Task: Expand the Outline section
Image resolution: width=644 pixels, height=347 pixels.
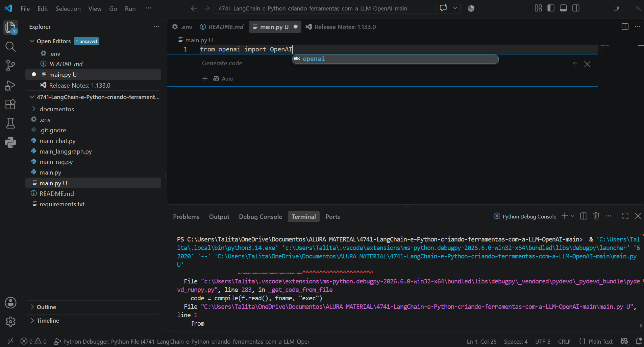Action: pyautogui.click(x=46, y=307)
